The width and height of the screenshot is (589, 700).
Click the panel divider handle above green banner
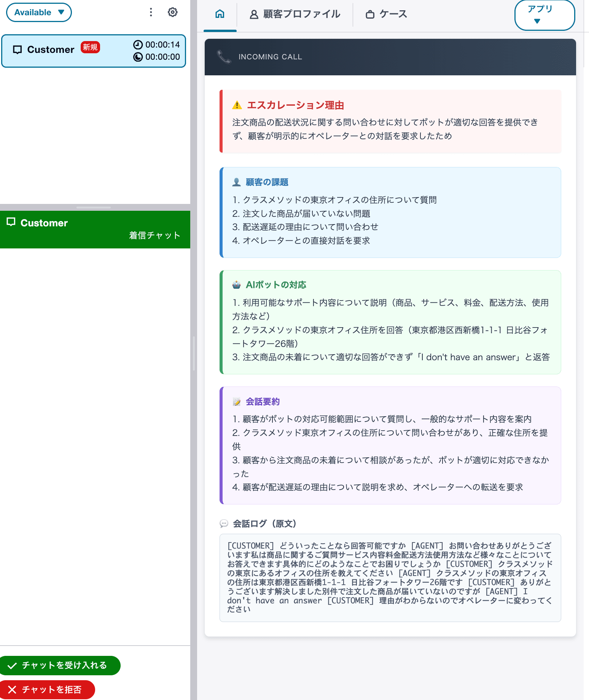click(x=94, y=207)
